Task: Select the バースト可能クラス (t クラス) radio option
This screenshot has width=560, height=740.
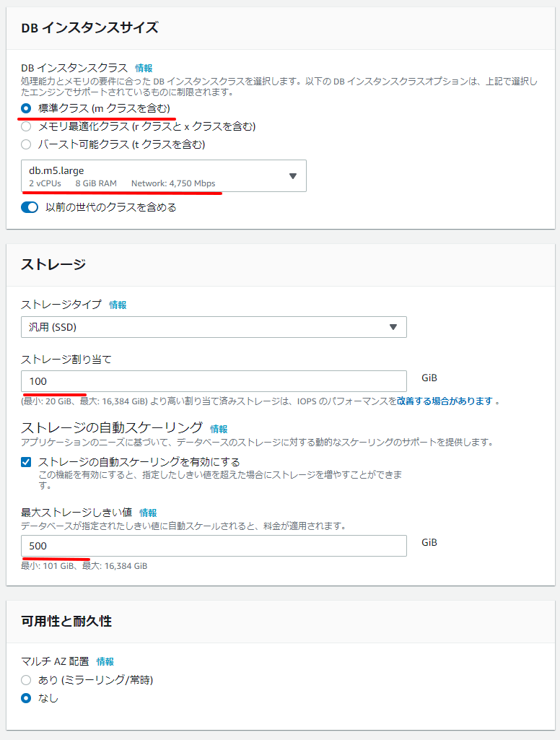Action: (26, 144)
